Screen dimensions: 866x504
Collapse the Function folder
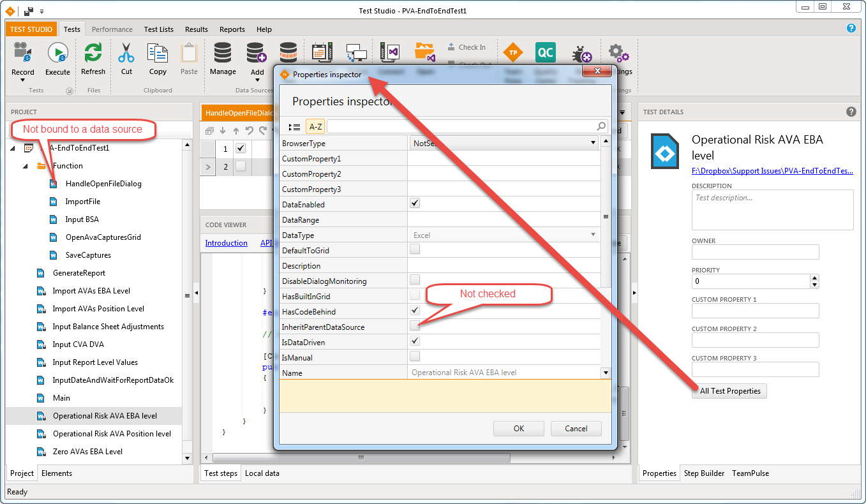click(26, 166)
